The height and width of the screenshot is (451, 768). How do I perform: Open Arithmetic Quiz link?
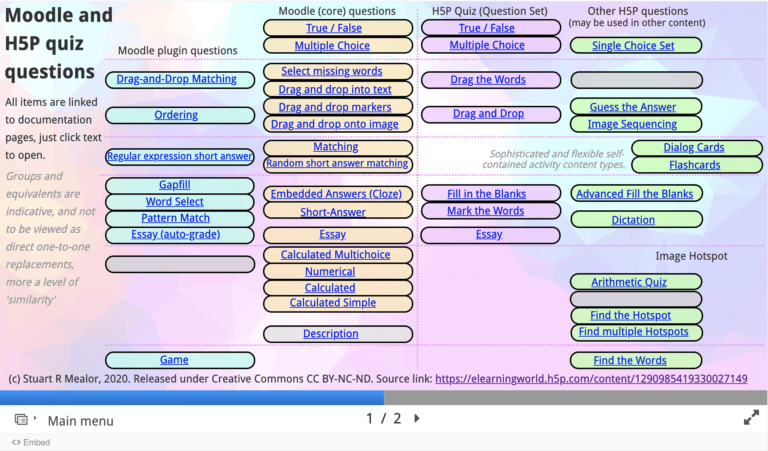click(628, 282)
